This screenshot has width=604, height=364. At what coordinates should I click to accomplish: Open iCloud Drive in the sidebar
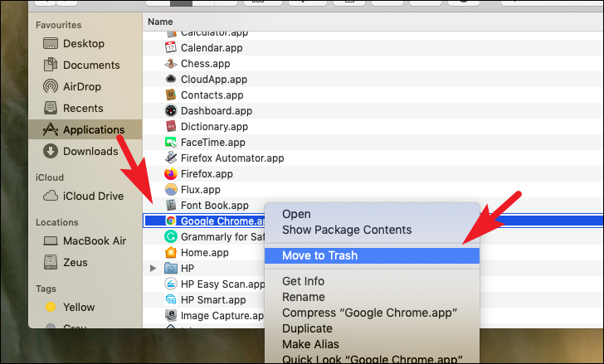[83, 197]
